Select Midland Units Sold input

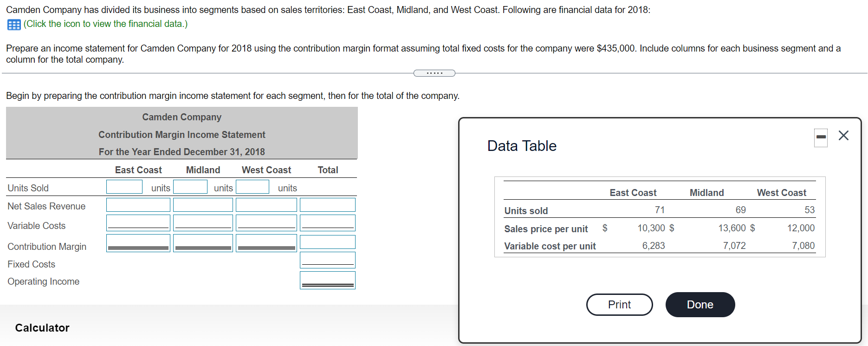pyautogui.click(x=190, y=187)
